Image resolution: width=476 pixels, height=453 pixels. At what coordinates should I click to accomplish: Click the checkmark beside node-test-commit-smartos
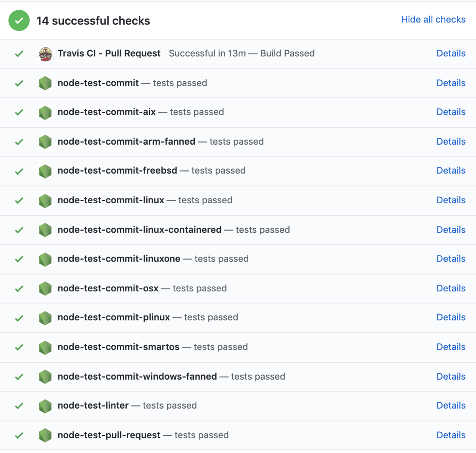click(19, 347)
